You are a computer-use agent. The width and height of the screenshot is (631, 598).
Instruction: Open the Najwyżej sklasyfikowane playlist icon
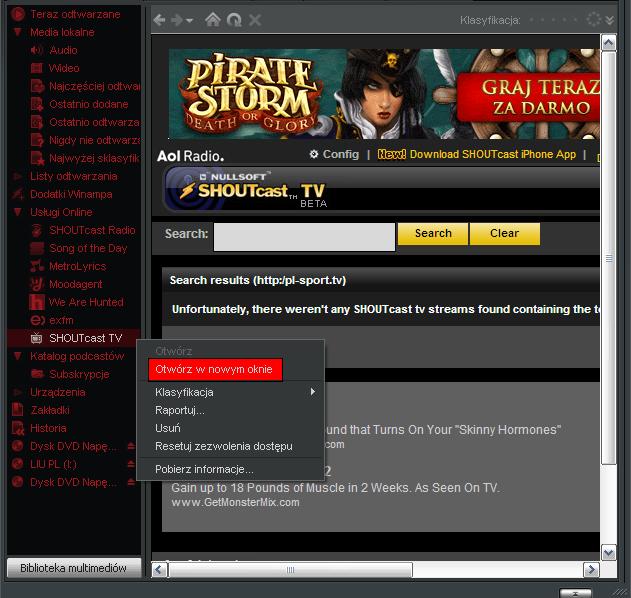click(37, 158)
